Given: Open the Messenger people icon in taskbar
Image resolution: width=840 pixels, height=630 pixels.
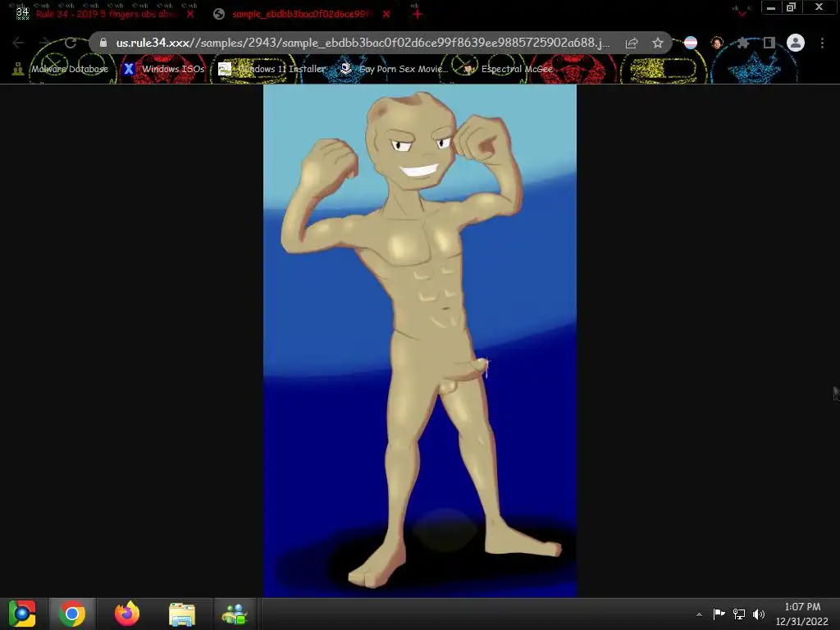Looking at the screenshot, I should pos(235,614).
